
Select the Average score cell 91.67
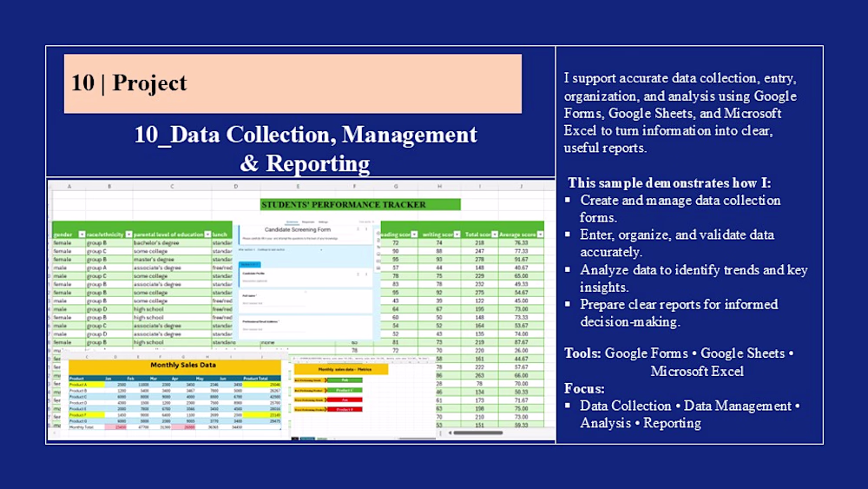click(521, 259)
